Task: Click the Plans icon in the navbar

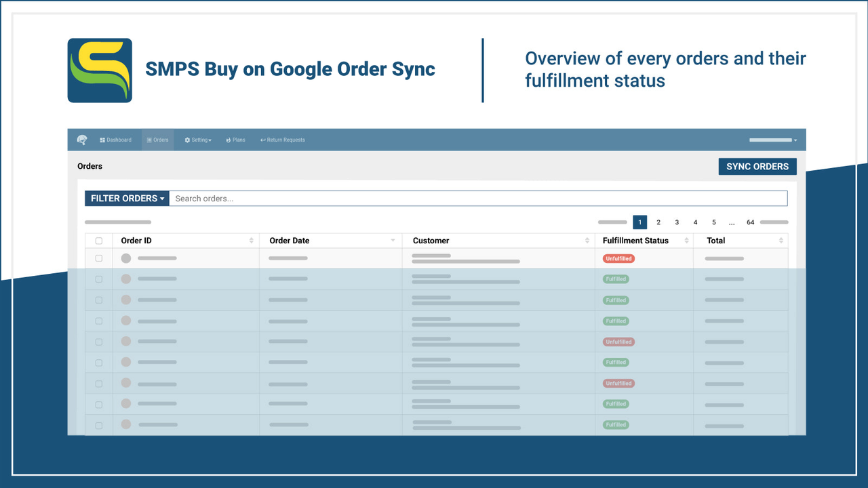Action: click(x=228, y=140)
